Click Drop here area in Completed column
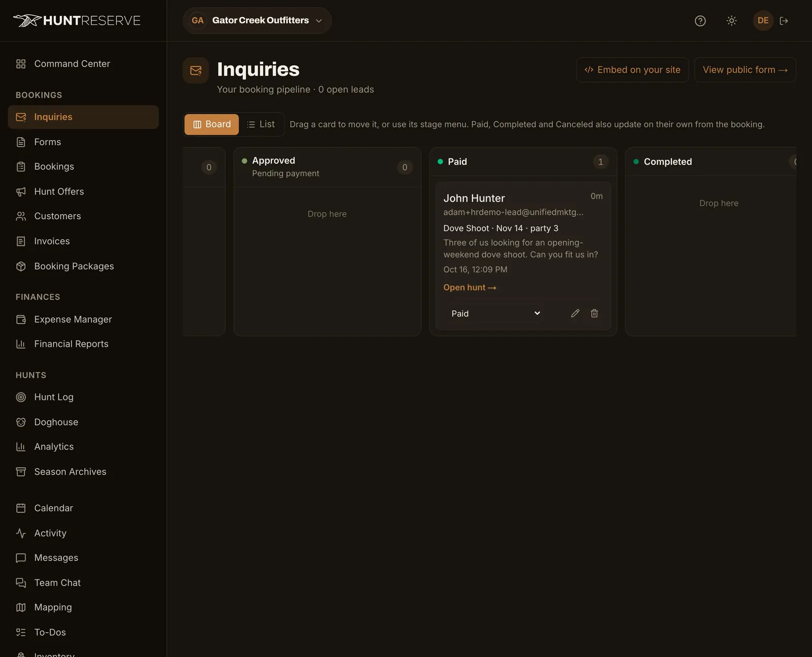 coord(719,203)
